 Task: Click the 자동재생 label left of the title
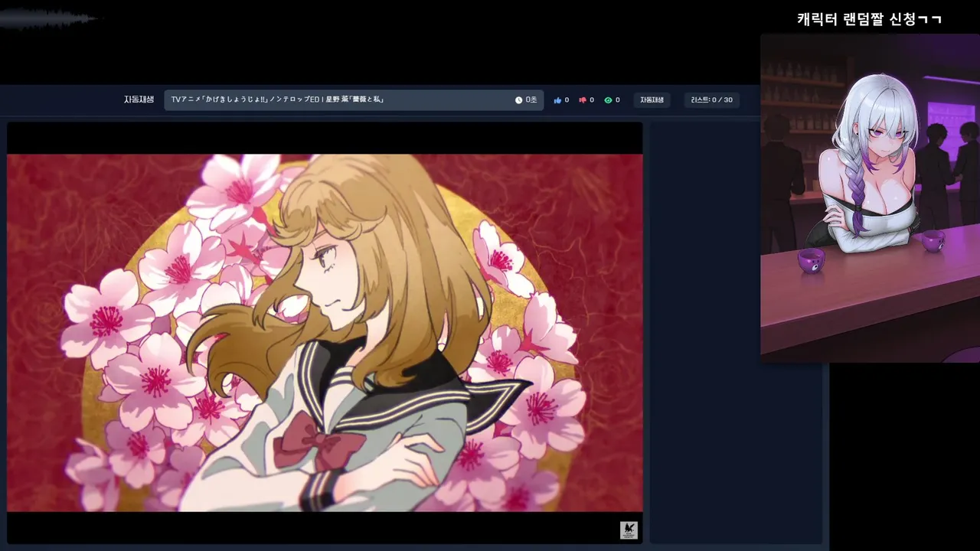click(139, 99)
